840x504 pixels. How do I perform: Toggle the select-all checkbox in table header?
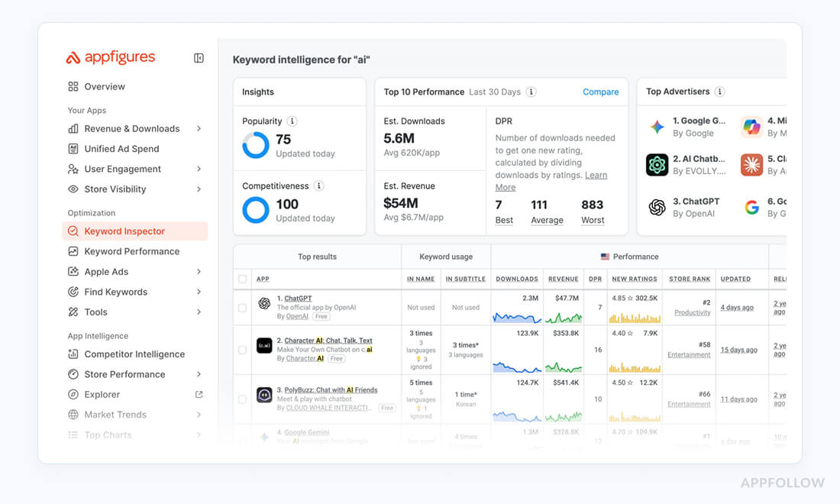point(242,279)
